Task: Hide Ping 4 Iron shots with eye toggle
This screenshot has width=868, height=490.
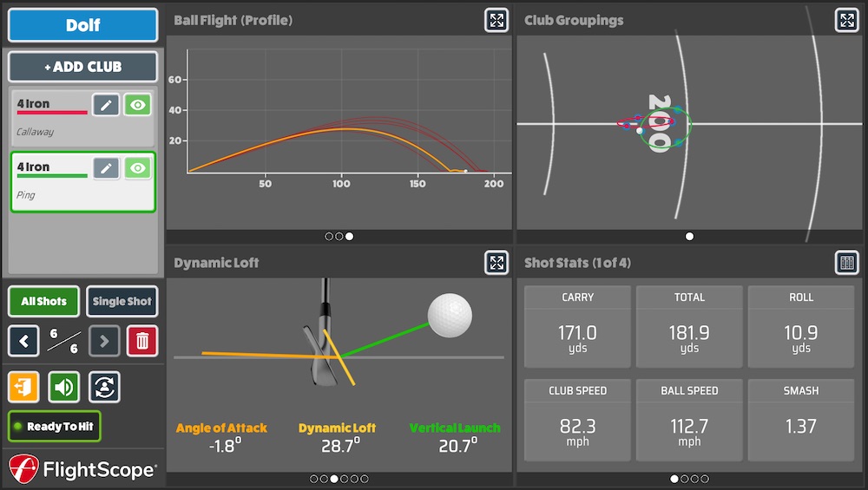Action: [137, 168]
